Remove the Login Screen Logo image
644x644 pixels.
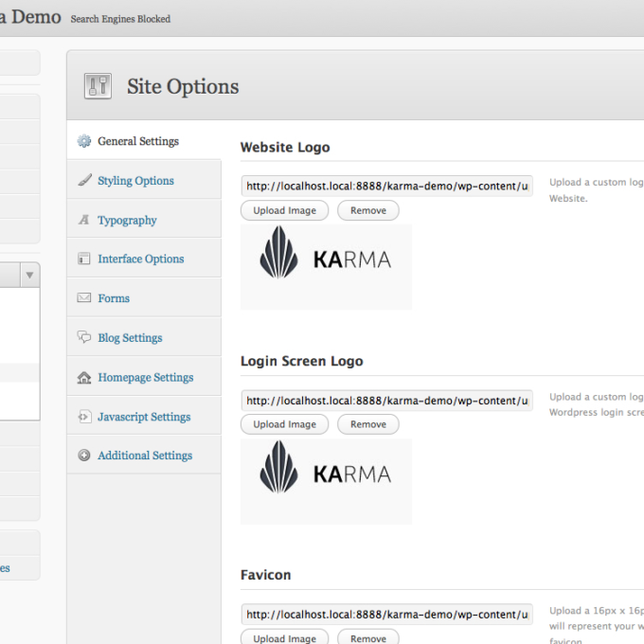pyautogui.click(x=367, y=424)
